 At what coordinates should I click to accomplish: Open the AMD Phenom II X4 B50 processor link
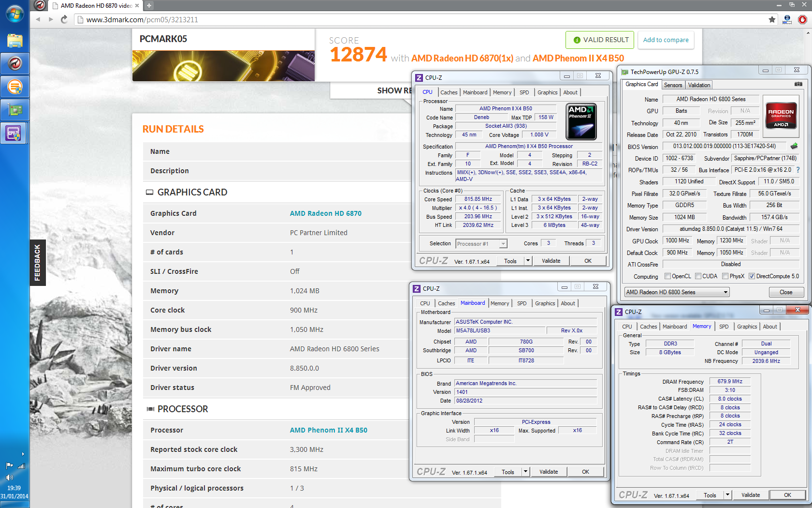tap(329, 430)
